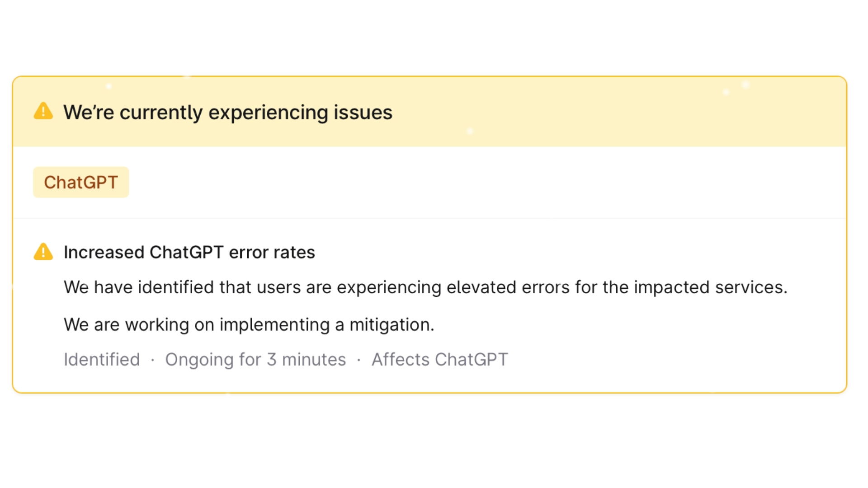Screen dimensions: 868x488
Task: Click the warning triangle next to incident title
Action: (42, 252)
